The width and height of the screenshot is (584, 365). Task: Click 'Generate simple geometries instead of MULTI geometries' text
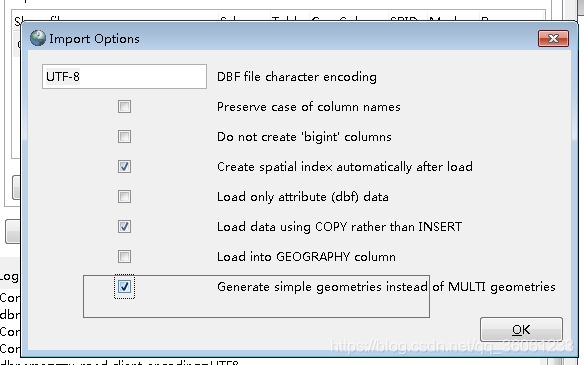[x=386, y=287]
